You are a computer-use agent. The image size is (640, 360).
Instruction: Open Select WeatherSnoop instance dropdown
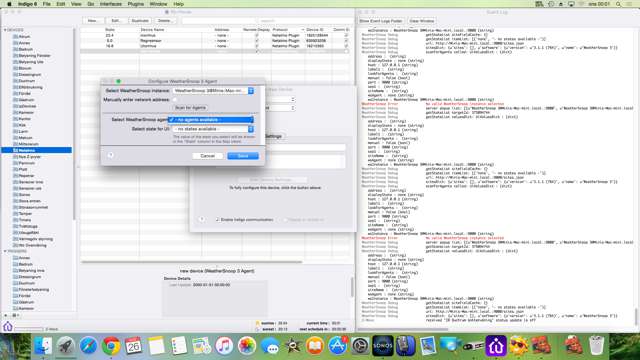[213, 91]
